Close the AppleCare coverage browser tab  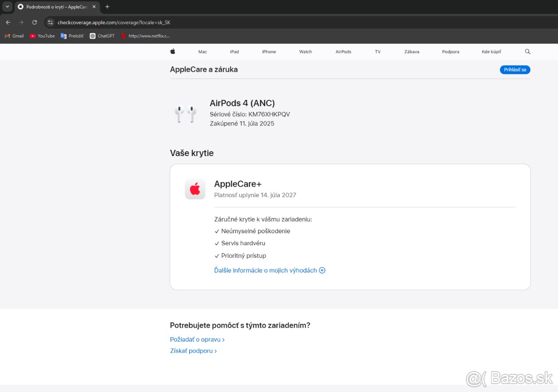94,7
